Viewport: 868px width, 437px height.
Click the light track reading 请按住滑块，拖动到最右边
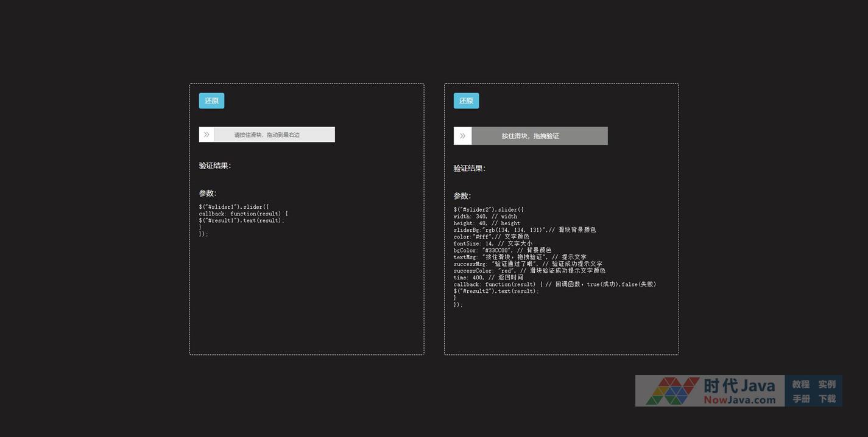pyautogui.click(x=273, y=135)
